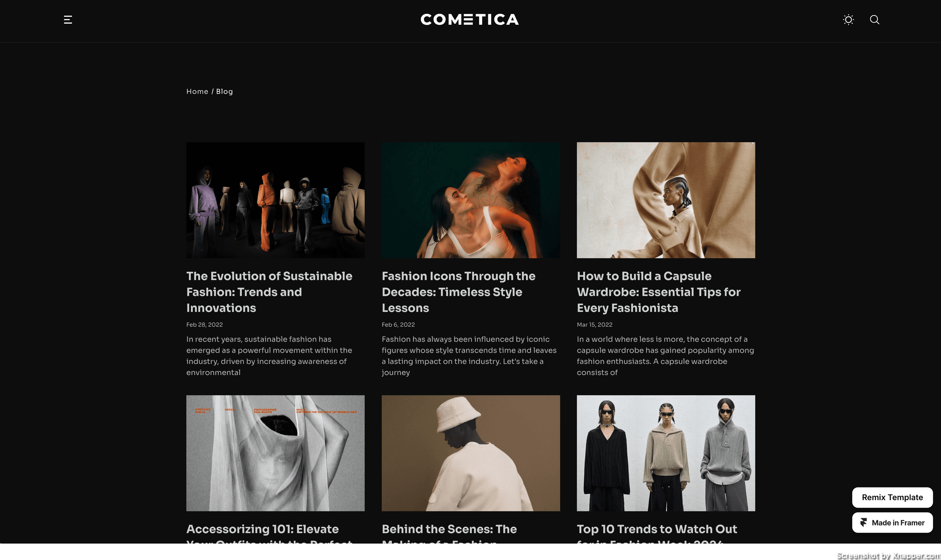Click the white bucket hat thumbnail

coord(471,453)
